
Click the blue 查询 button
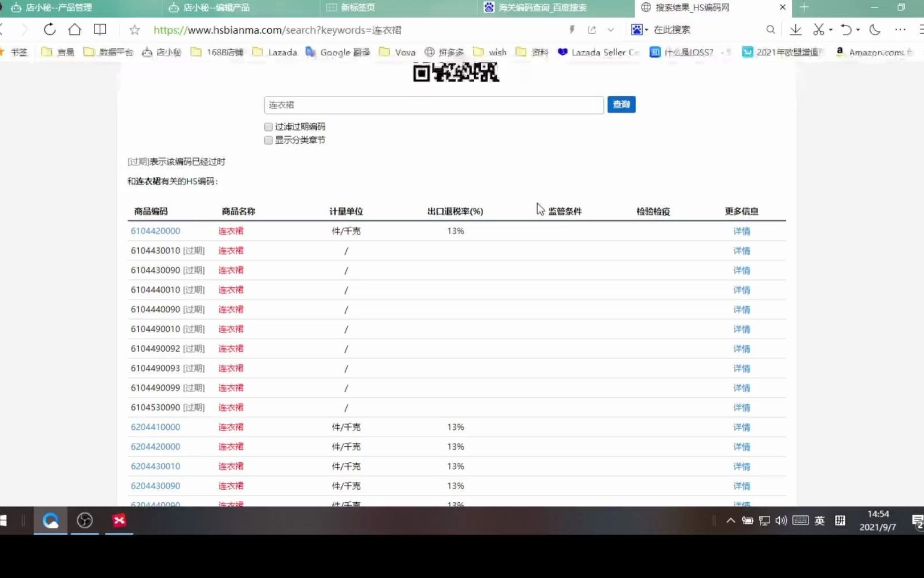pos(621,104)
